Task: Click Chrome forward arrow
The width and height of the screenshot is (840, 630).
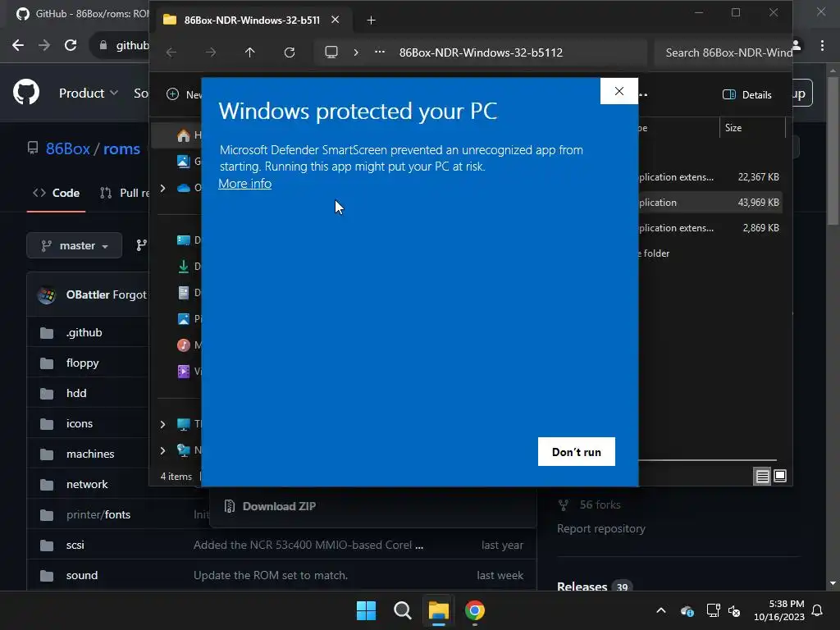Action: pos(44,46)
